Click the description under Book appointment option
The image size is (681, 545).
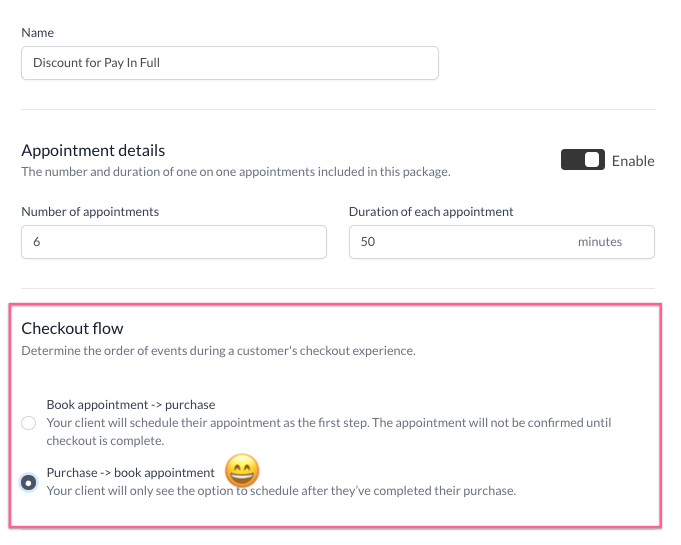(x=329, y=431)
